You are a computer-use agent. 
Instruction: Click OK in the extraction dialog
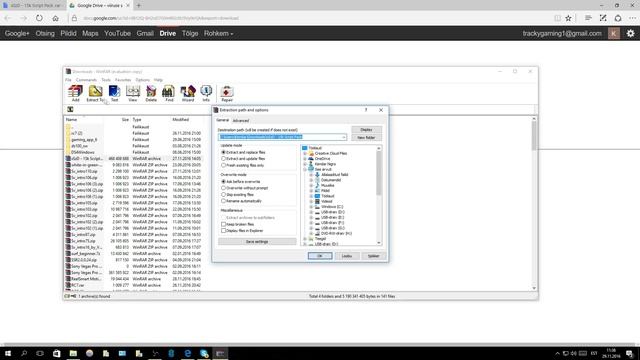[x=320, y=256]
